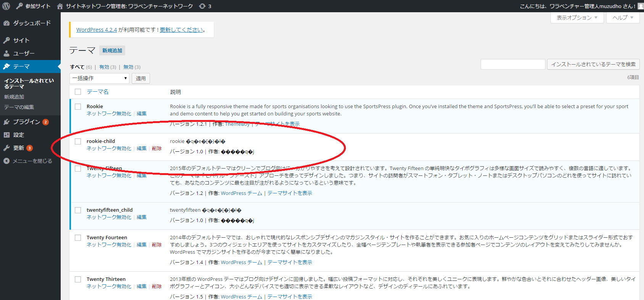Click the home icon for network admin

pyautogui.click(x=60, y=6)
